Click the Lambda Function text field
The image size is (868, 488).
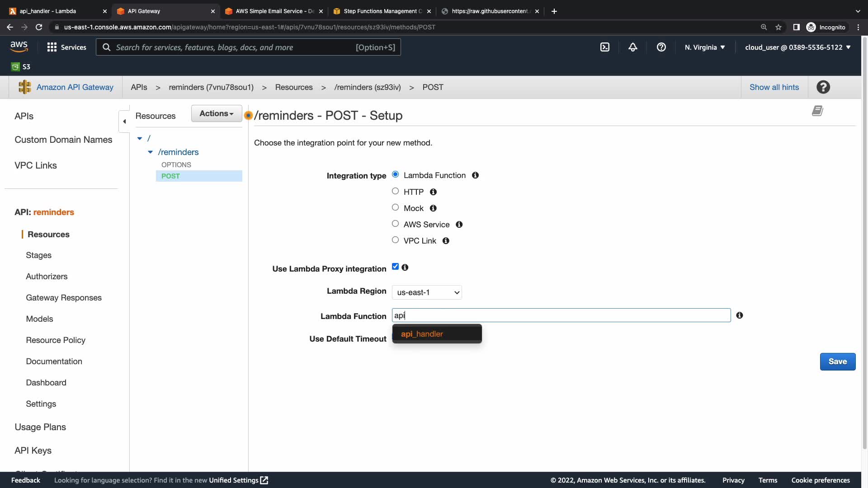[561, 315]
